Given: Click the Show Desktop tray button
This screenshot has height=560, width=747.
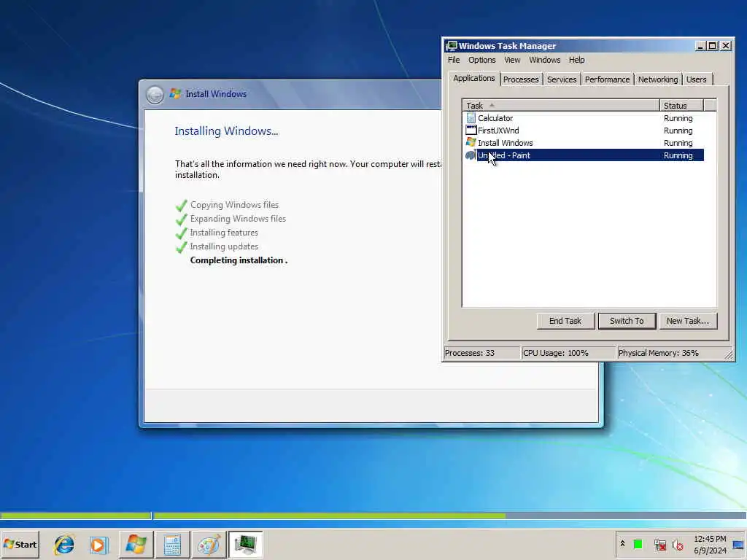Looking at the screenshot, I should [x=739, y=544].
